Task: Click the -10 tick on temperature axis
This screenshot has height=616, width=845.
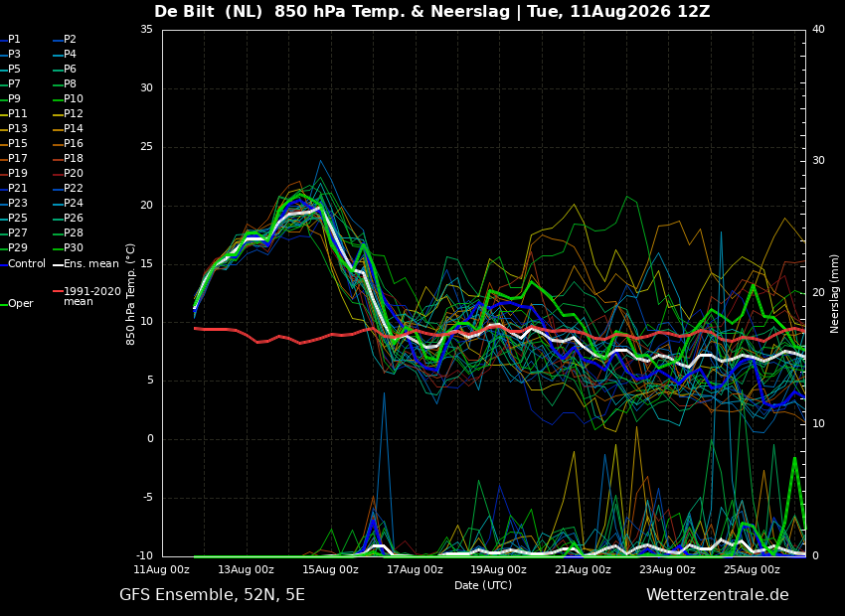Action: coord(145,556)
